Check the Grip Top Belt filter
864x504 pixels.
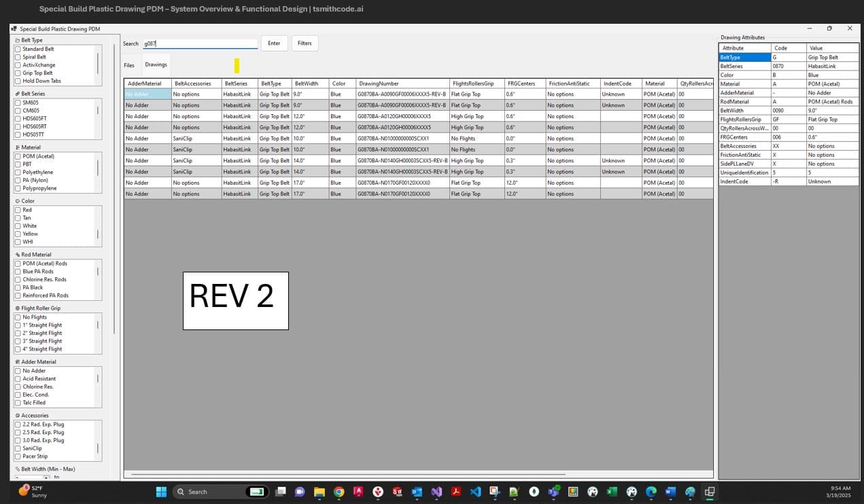click(17, 73)
